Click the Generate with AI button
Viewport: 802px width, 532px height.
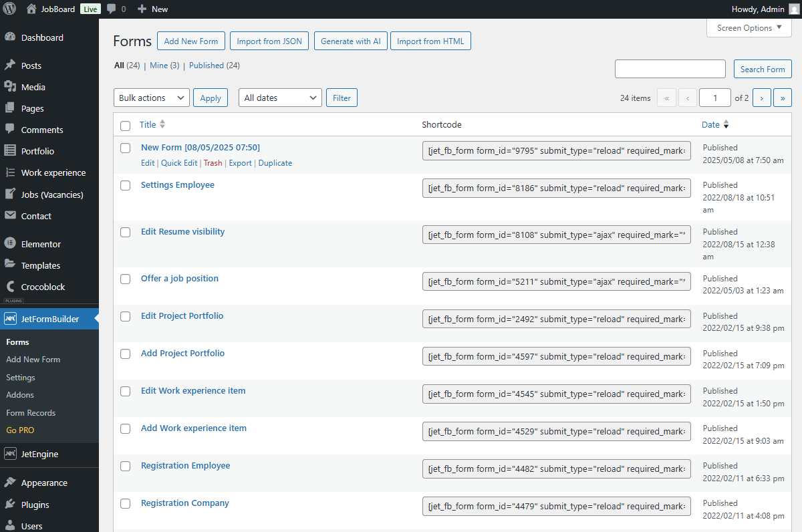[350, 41]
